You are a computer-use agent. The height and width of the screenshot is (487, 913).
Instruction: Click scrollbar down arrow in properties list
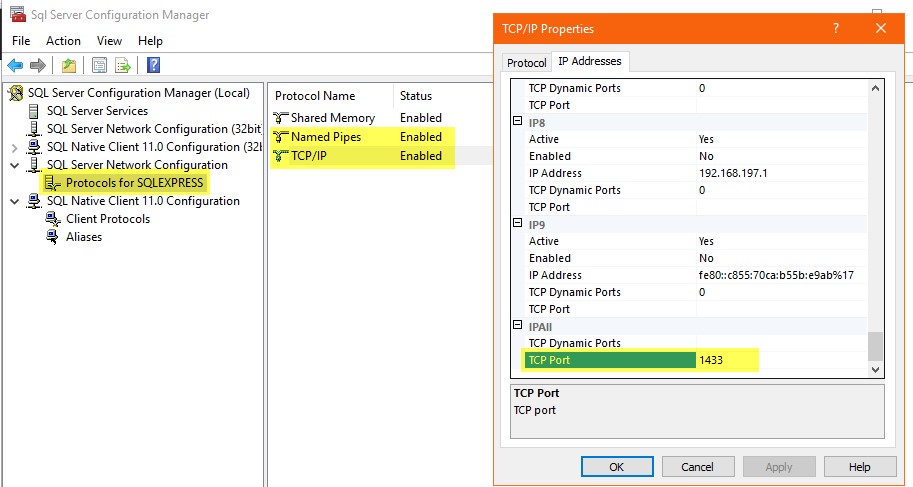coord(875,369)
